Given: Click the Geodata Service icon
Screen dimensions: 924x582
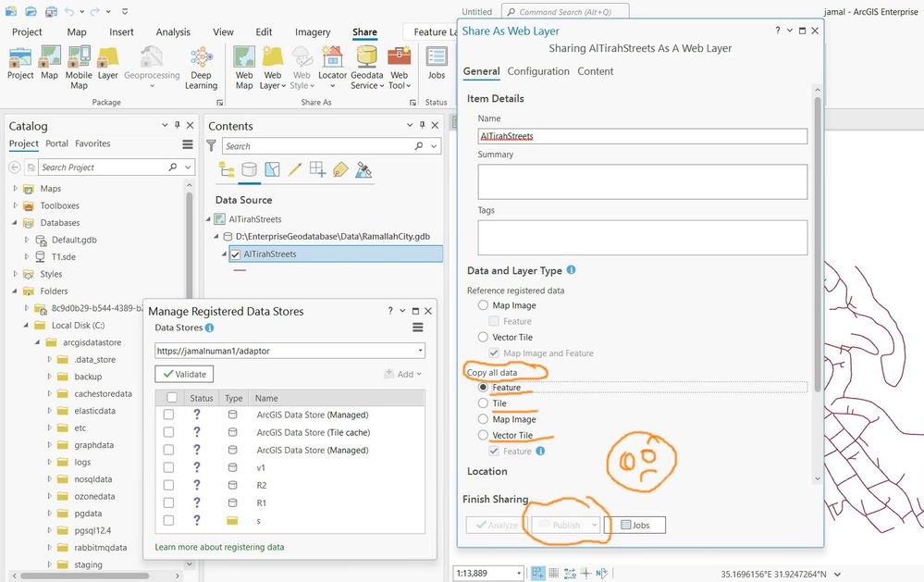Looking at the screenshot, I should click(366, 57).
